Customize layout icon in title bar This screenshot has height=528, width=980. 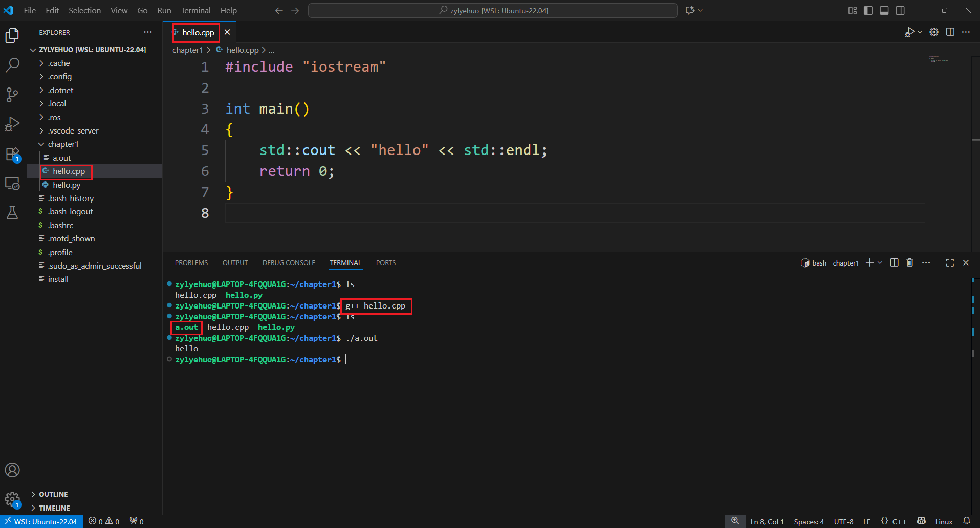point(853,11)
